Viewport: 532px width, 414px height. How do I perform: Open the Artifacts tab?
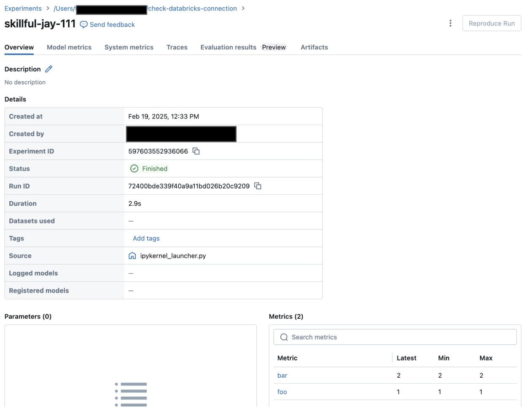pyautogui.click(x=314, y=47)
